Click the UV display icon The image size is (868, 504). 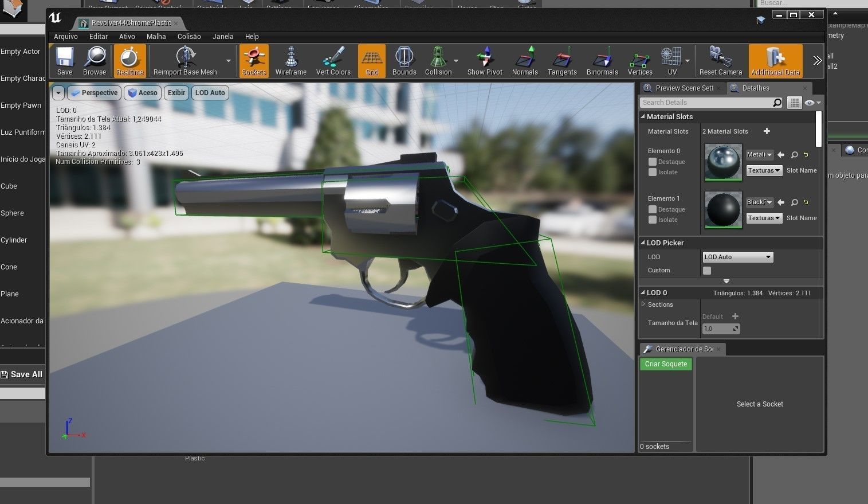click(672, 61)
